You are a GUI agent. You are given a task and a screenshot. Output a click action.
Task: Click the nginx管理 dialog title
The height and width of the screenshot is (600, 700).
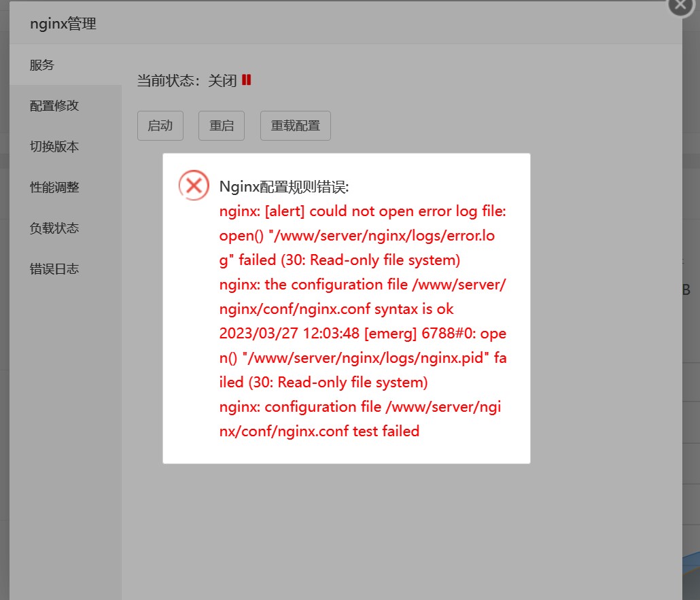click(x=63, y=24)
